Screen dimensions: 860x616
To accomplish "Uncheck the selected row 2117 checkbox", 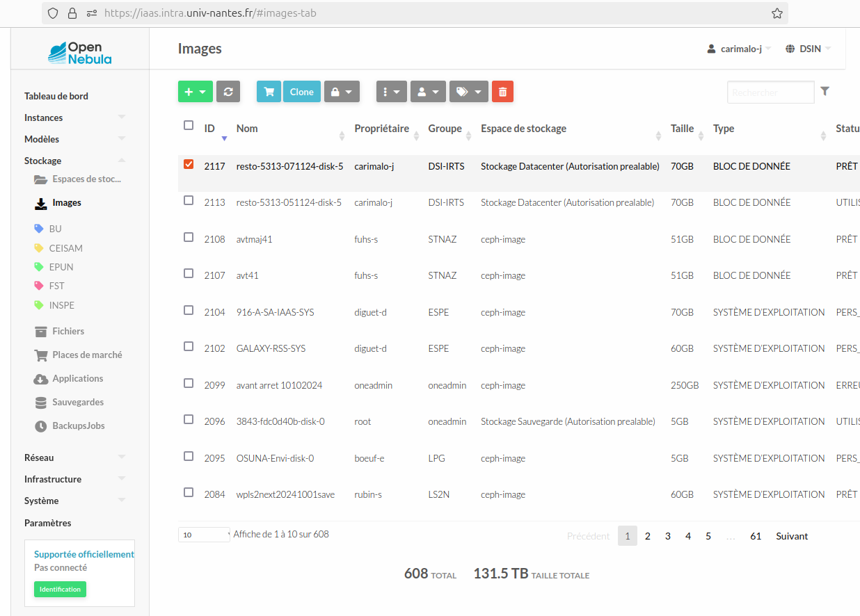I will tap(188, 164).
